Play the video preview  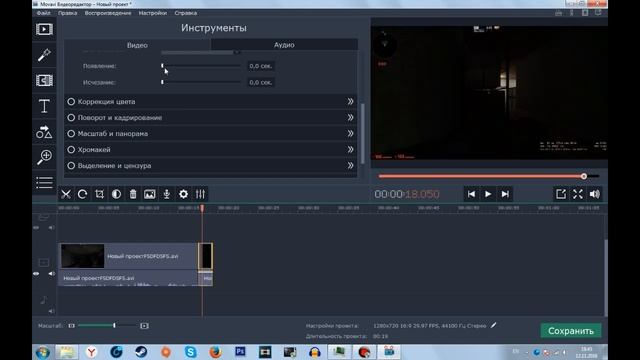(488, 194)
